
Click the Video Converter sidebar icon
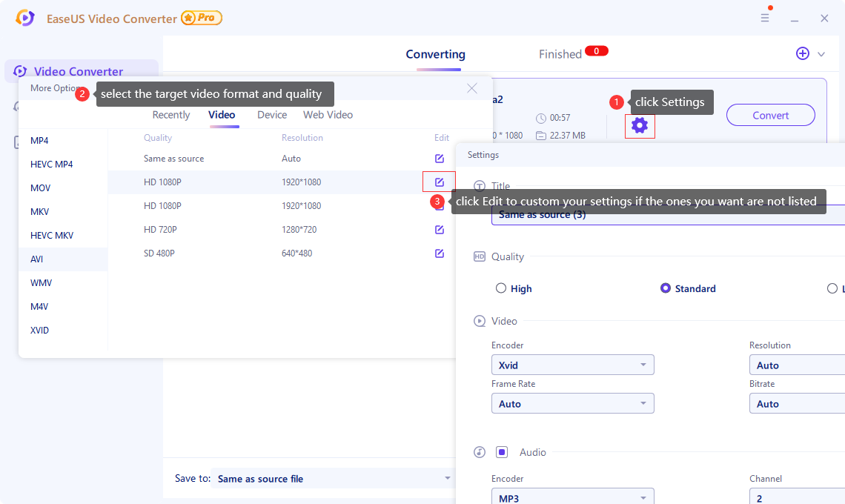click(20, 71)
